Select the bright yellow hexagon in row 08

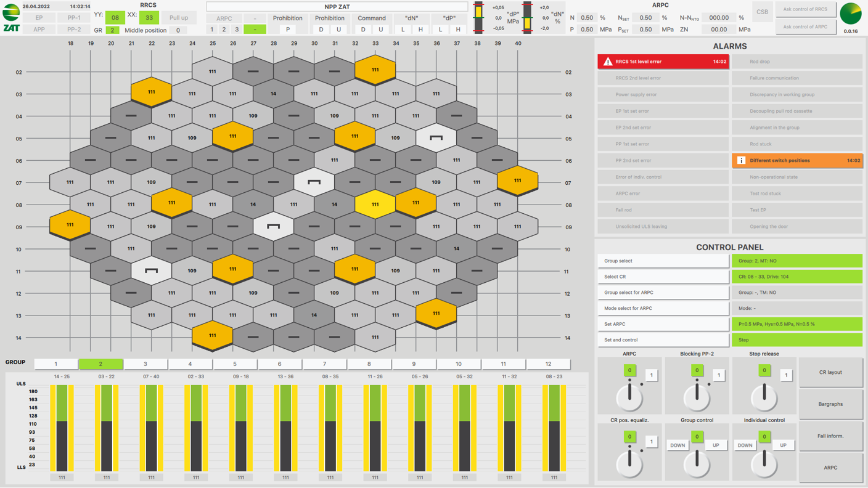coord(375,204)
